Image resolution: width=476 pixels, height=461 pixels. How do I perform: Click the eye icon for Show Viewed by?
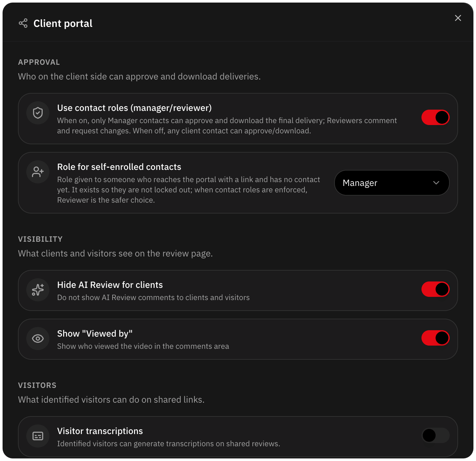pos(38,339)
